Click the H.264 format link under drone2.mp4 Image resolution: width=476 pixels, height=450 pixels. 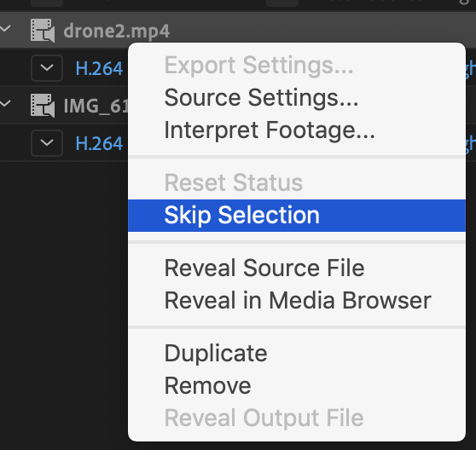(99, 68)
